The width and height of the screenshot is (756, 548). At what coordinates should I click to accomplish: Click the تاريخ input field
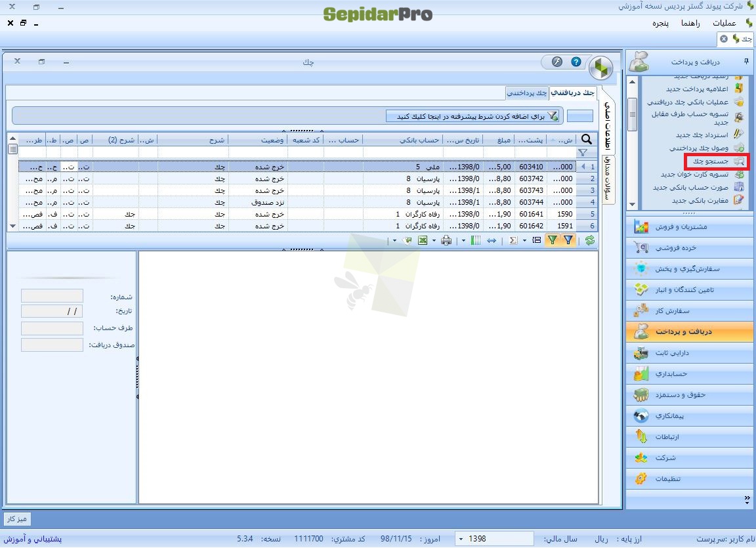coord(52,311)
